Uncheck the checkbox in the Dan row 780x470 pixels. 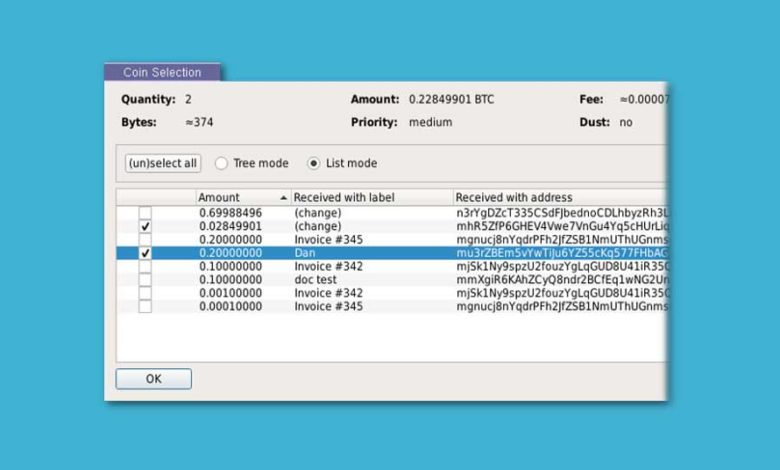(145, 254)
